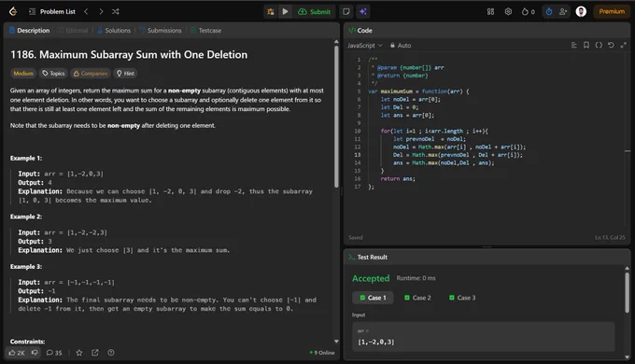Open the layout grid icon
This screenshot has width=635, height=364.
490,12
